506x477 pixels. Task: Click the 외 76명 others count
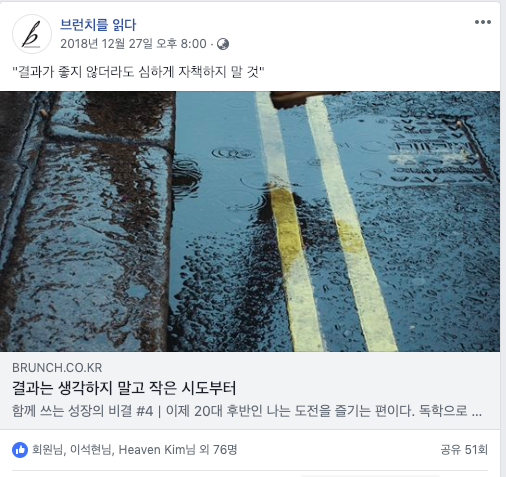(218, 450)
